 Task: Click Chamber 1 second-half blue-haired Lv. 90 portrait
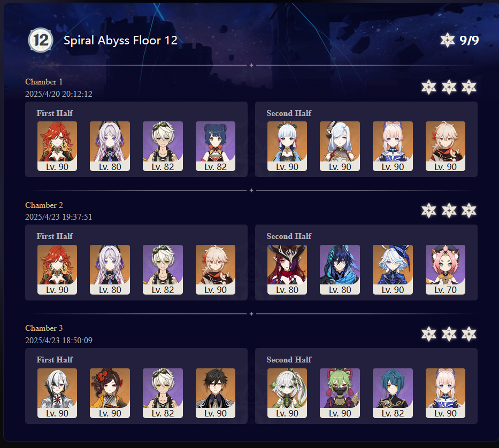[x=287, y=146]
